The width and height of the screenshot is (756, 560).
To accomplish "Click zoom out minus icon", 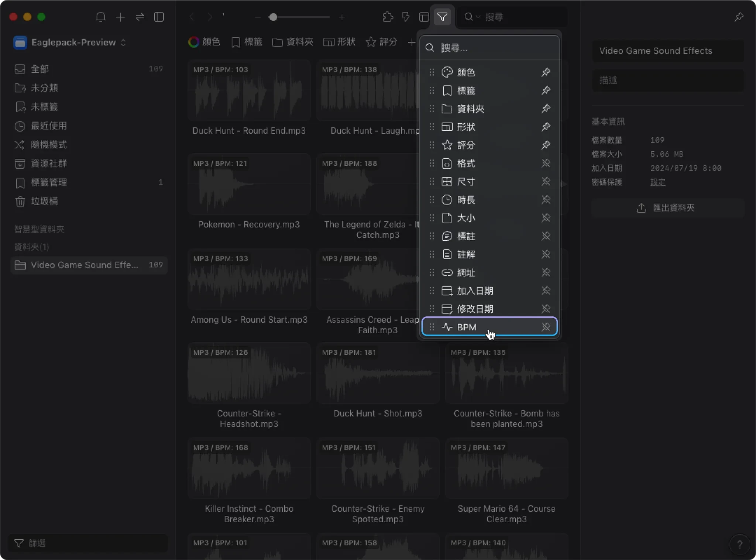I will pyautogui.click(x=258, y=17).
